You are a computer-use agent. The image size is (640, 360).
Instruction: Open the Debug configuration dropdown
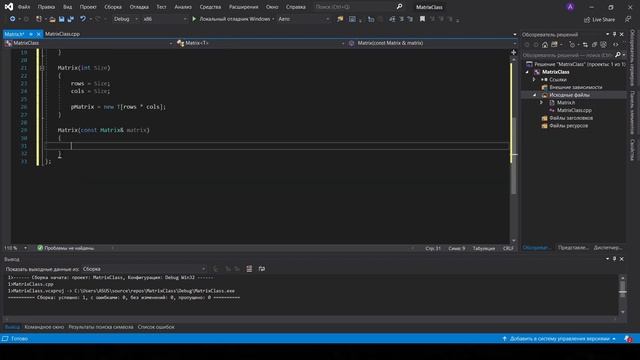pyautogui.click(x=125, y=19)
